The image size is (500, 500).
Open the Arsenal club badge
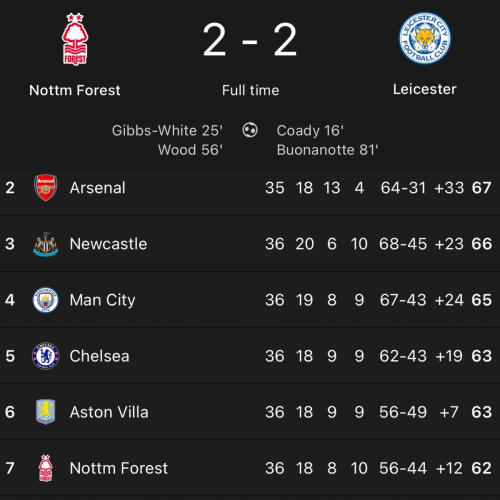click(x=46, y=187)
